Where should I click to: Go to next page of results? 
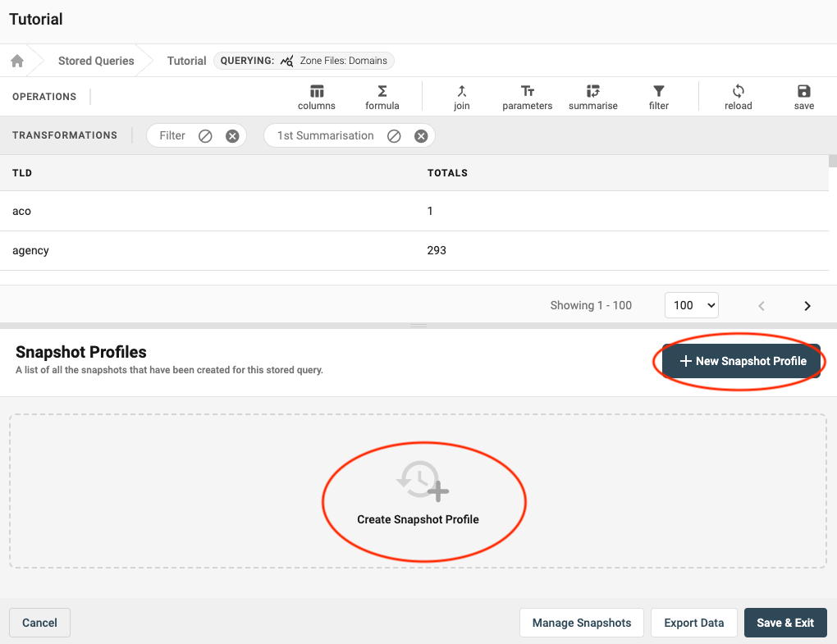pyautogui.click(x=807, y=306)
